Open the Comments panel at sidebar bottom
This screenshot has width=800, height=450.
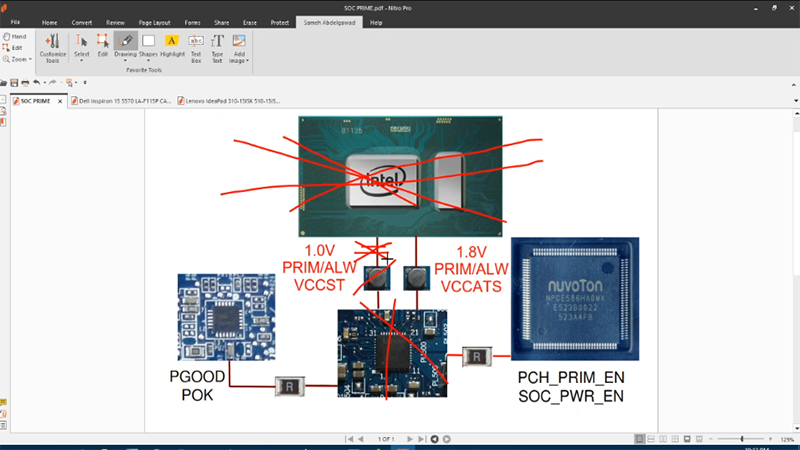(3, 403)
